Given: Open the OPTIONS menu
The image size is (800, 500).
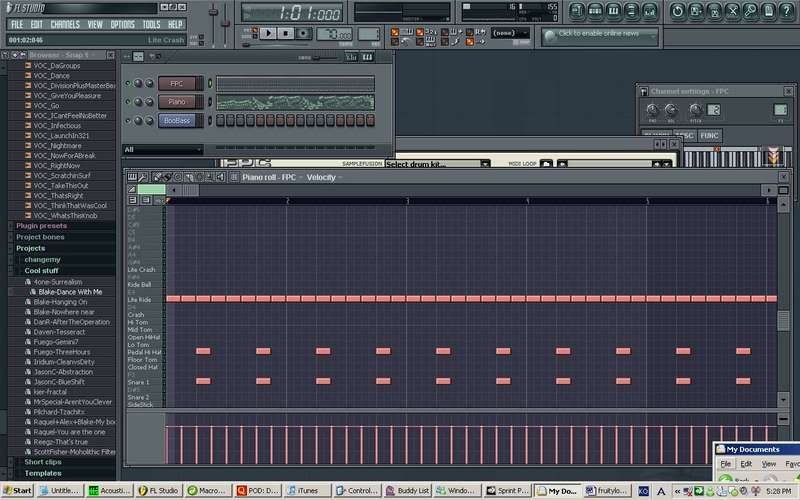Looking at the screenshot, I should point(123,24).
